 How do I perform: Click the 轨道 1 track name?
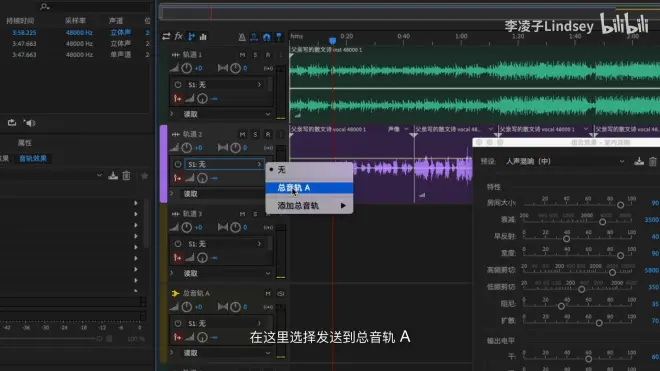[192, 55]
